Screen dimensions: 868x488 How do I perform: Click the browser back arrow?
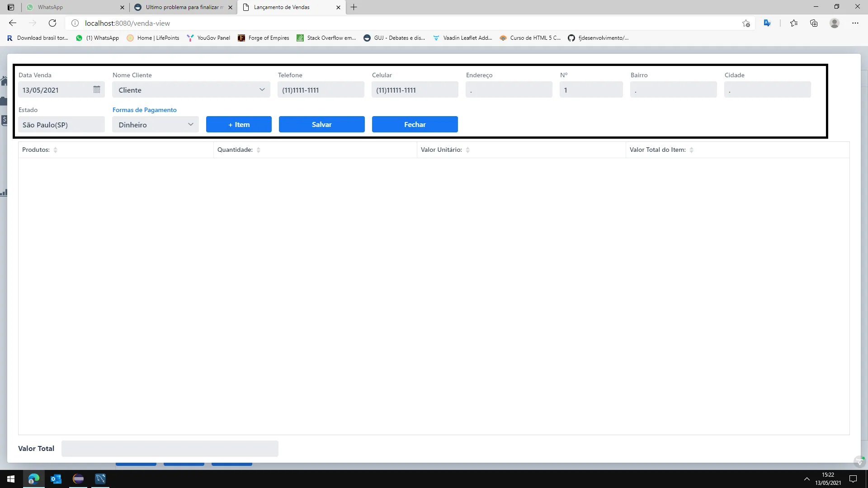click(13, 23)
